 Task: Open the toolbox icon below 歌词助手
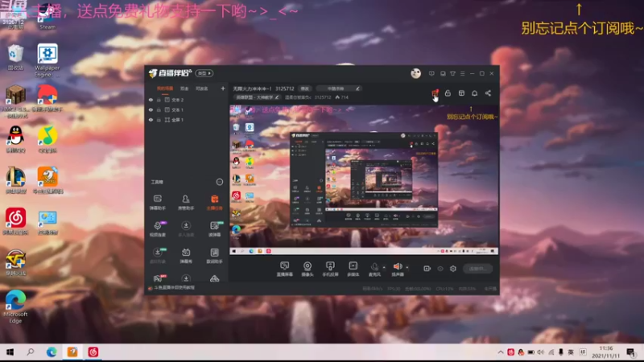214,278
